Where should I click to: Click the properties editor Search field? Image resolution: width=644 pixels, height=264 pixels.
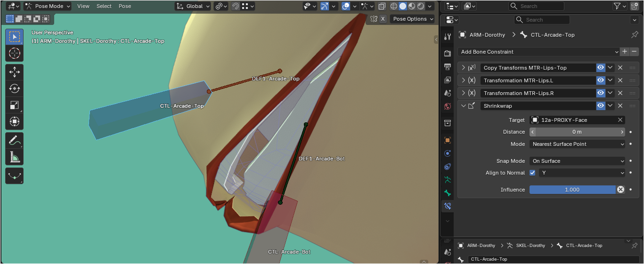tap(542, 20)
